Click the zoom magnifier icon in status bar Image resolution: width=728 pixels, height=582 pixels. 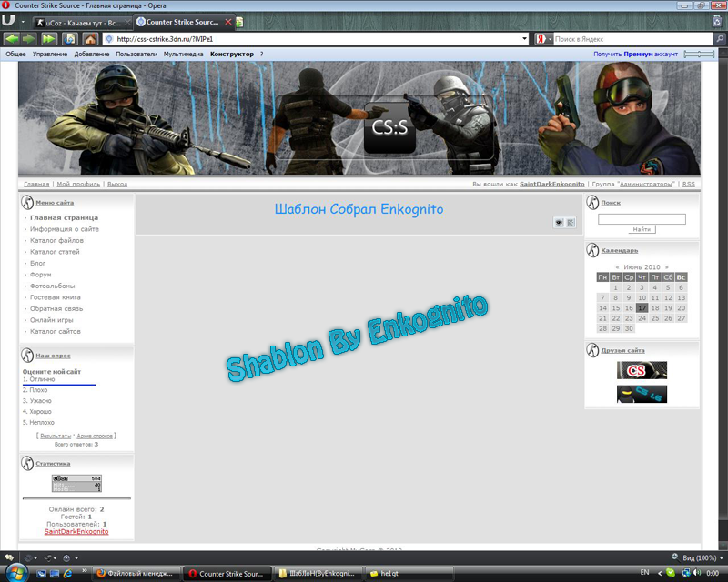click(x=674, y=557)
